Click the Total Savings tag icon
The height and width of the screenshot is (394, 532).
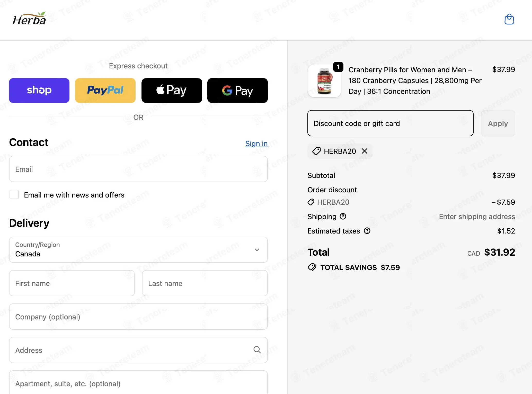pyautogui.click(x=312, y=267)
